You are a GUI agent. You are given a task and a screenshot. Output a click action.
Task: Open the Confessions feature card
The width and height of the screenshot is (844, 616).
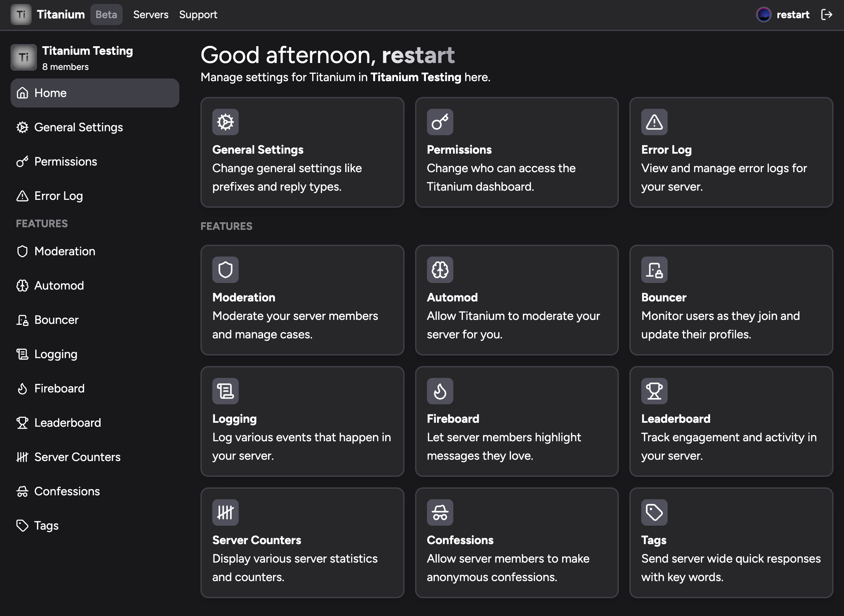point(517,543)
